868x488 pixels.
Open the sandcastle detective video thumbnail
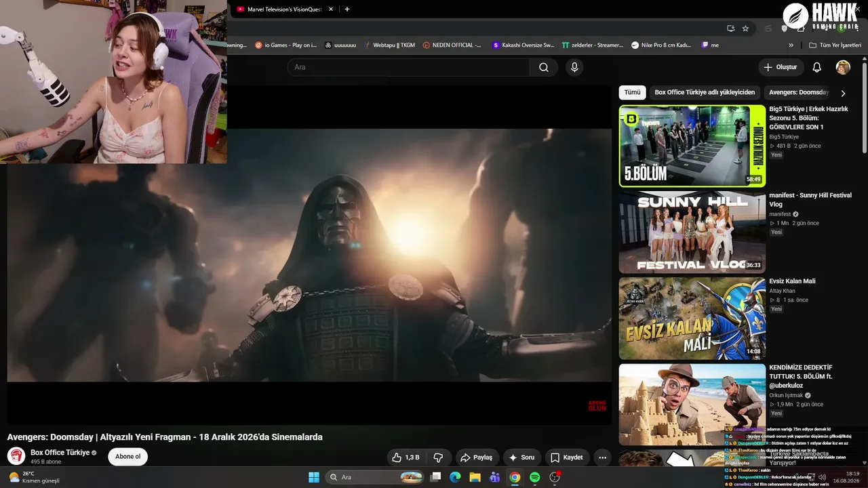click(x=692, y=404)
